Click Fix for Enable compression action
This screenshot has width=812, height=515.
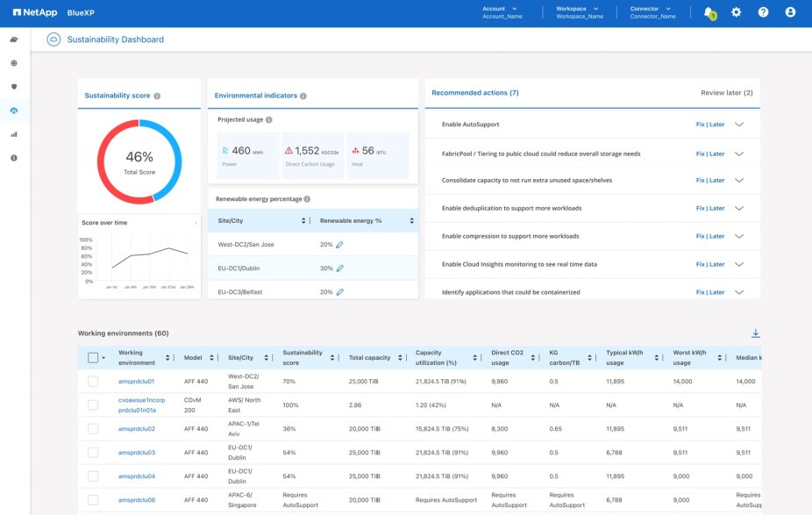700,236
